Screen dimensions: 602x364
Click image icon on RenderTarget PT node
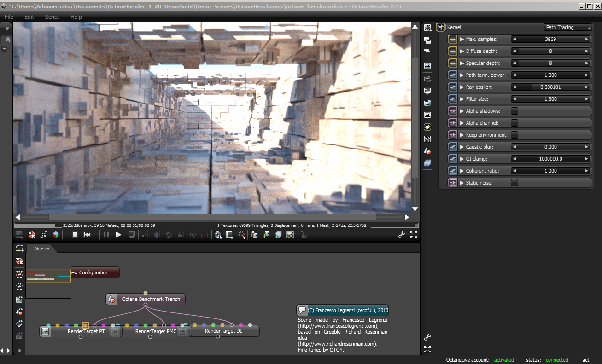point(45,331)
